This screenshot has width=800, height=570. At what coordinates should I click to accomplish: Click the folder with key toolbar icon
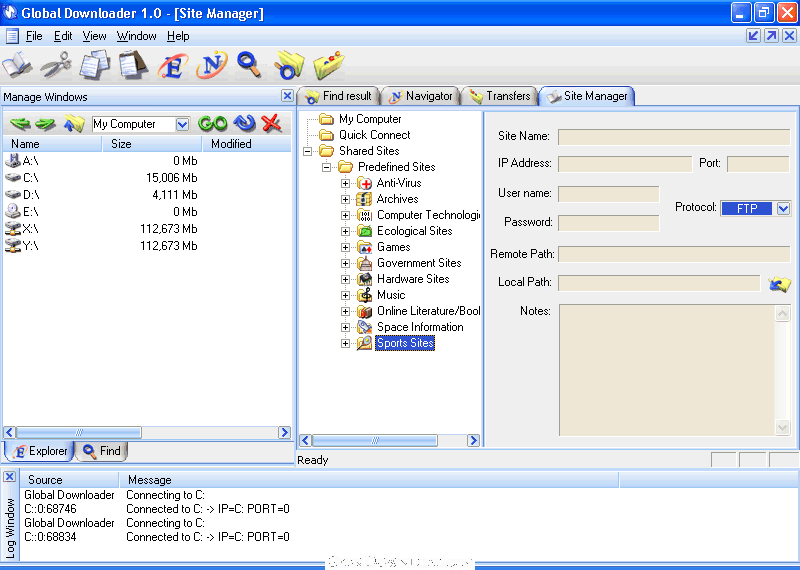click(289, 65)
